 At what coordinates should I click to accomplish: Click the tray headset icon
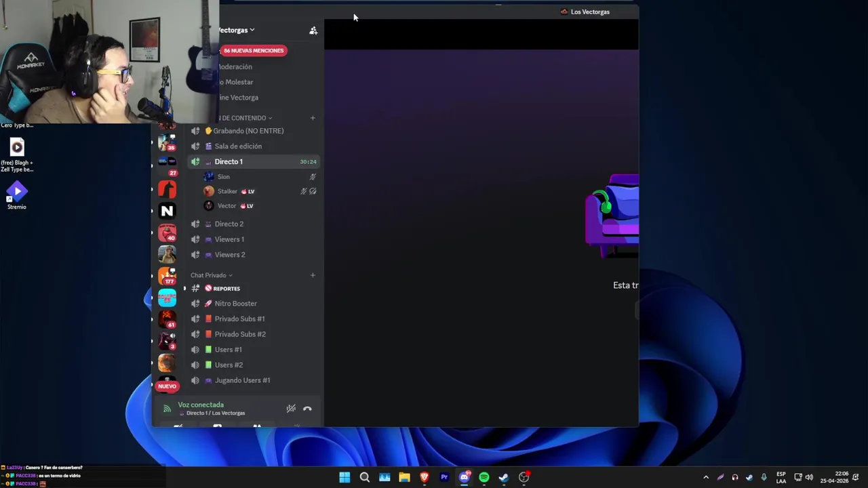tap(735, 477)
